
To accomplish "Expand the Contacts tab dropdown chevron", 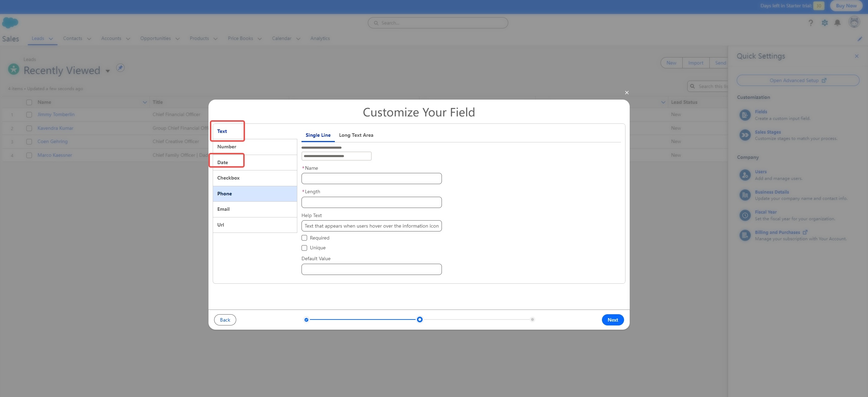I will (x=89, y=39).
